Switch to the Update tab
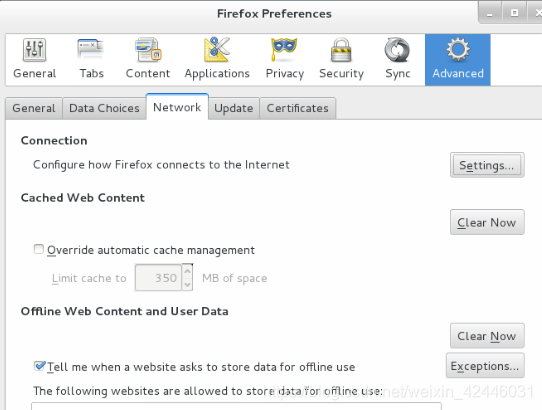Viewport: 542px width, 410px height. (234, 108)
